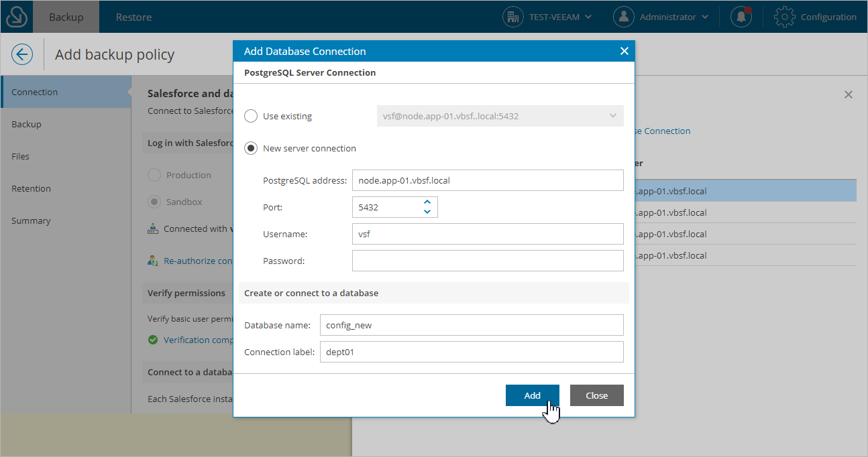
Task: Click the Configuration label in the header
Action: click(x=828, y=17)
